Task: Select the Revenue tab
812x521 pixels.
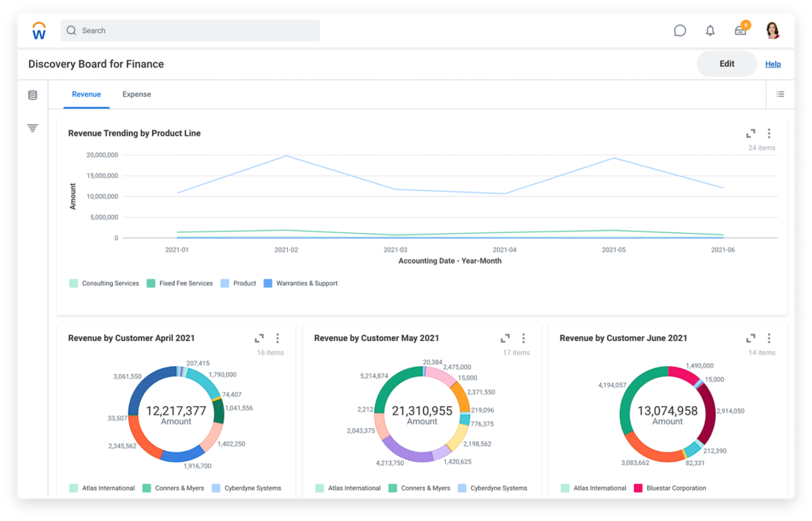Action: click(x=86, y=94)
